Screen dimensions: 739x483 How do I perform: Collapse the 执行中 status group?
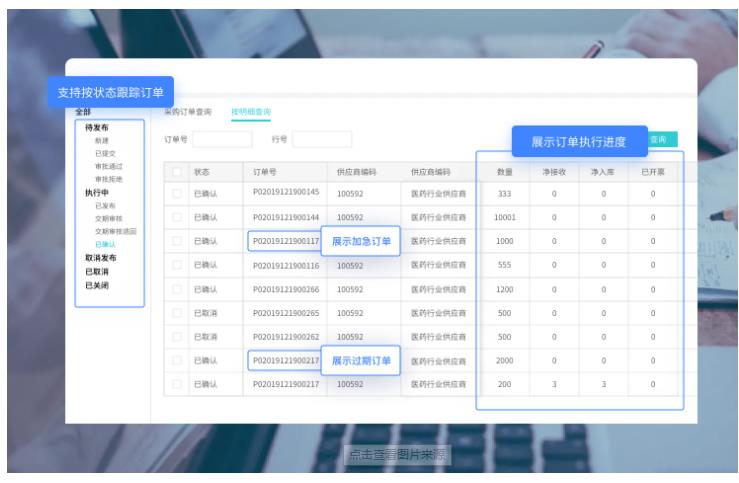(97, 192)
